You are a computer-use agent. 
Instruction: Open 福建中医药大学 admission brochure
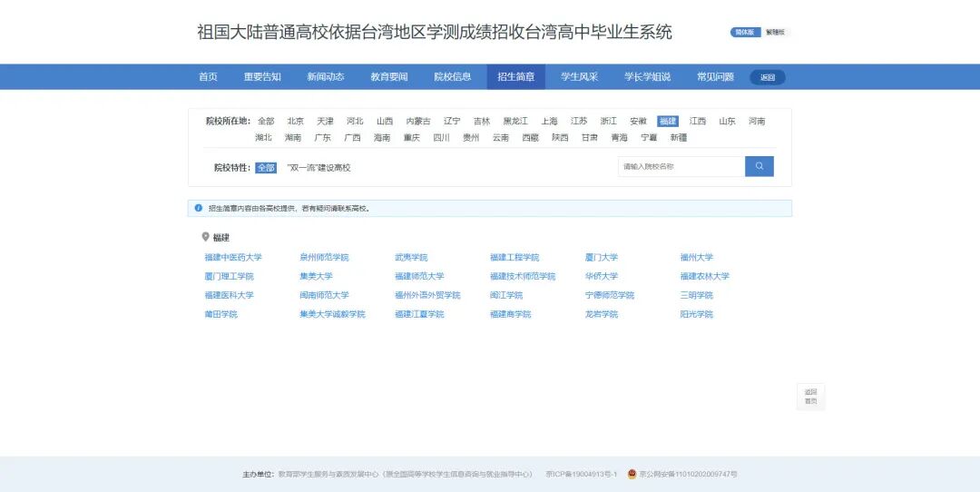click(x=233, y=258)
